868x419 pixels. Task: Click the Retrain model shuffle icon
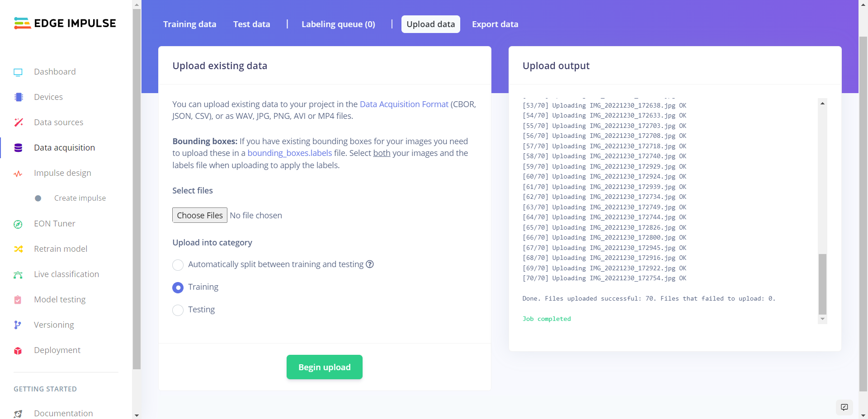[18, 249]
